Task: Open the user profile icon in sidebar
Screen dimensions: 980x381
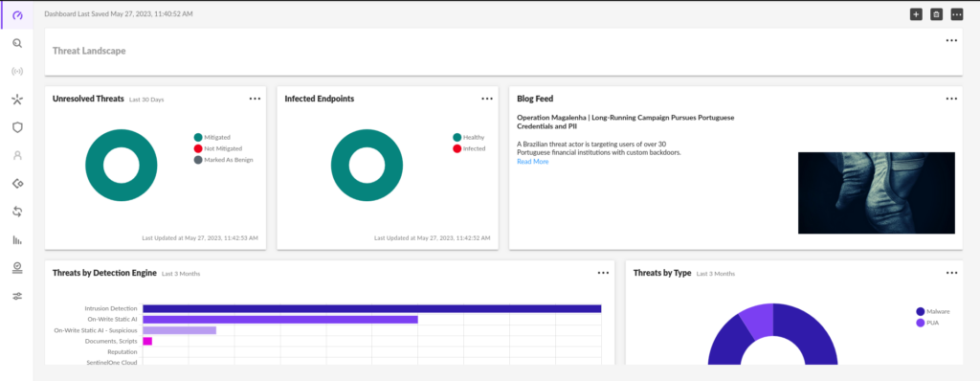Action: 17,156
